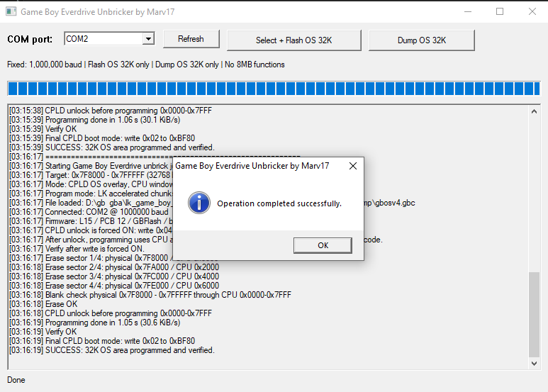Screen dimensions: 548x392
Task: Minimize the Unbricker main window
Action: click(x=468, y=11)
